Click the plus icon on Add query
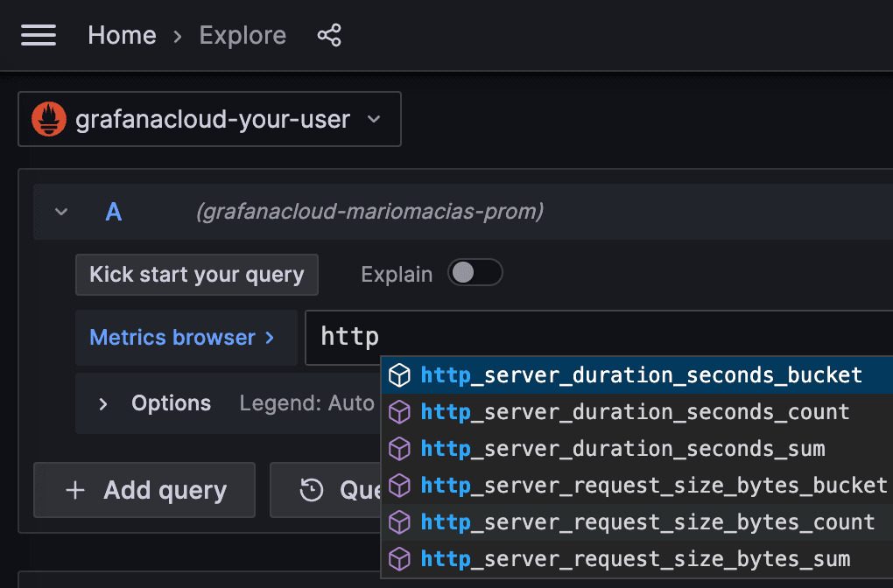The width and height of the screenshot is (893, 588). tap(76, 490)
